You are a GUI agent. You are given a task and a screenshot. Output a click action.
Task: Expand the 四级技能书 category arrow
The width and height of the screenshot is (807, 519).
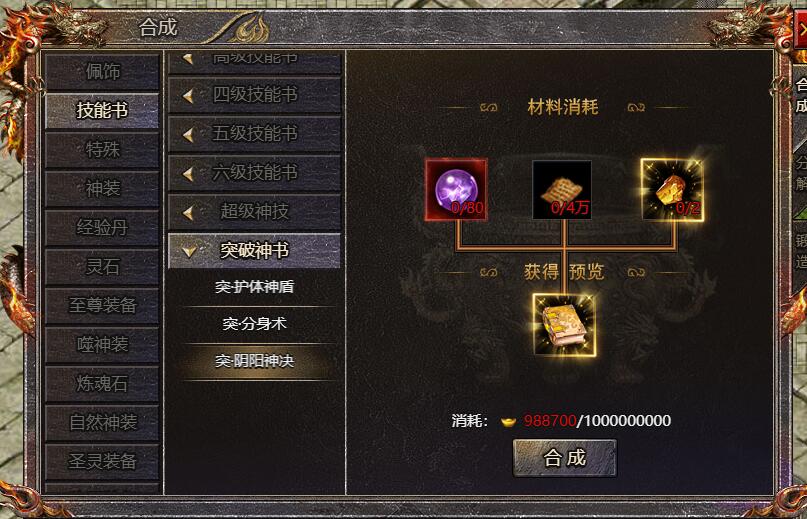pyautogui.click(x=188, y=96)
